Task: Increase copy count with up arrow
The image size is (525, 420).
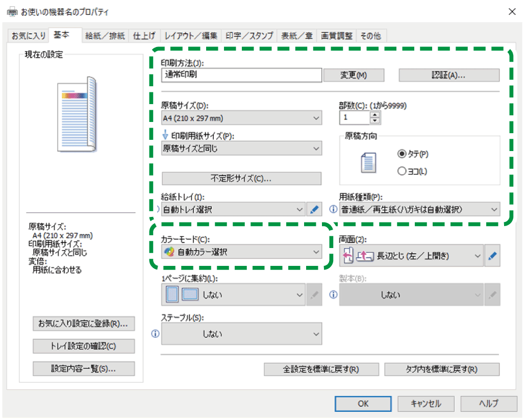Action: point(376,115)
